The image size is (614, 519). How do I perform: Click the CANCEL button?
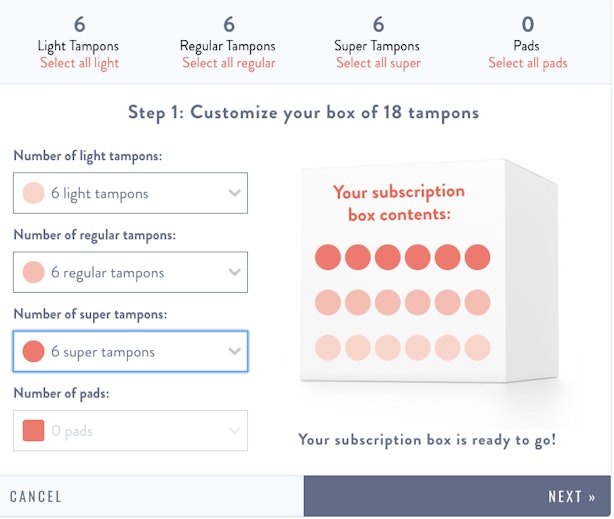[x=36, y=497]
